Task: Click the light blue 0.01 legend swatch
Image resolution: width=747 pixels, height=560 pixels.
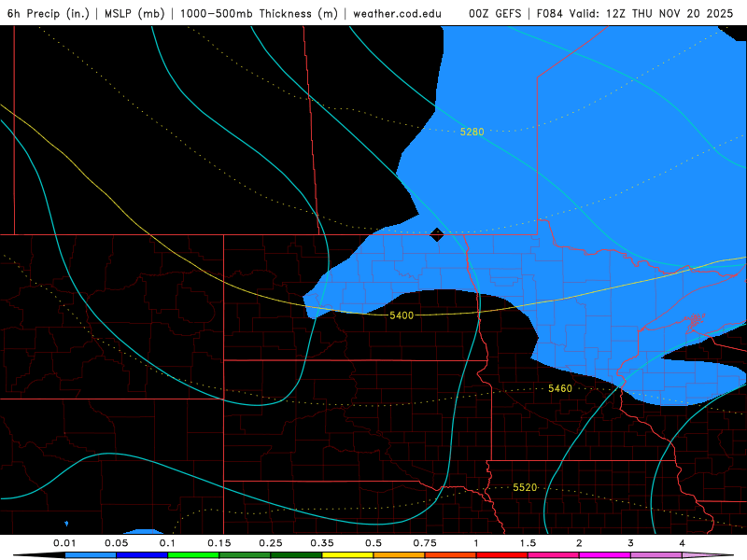Action: point(91,555)
